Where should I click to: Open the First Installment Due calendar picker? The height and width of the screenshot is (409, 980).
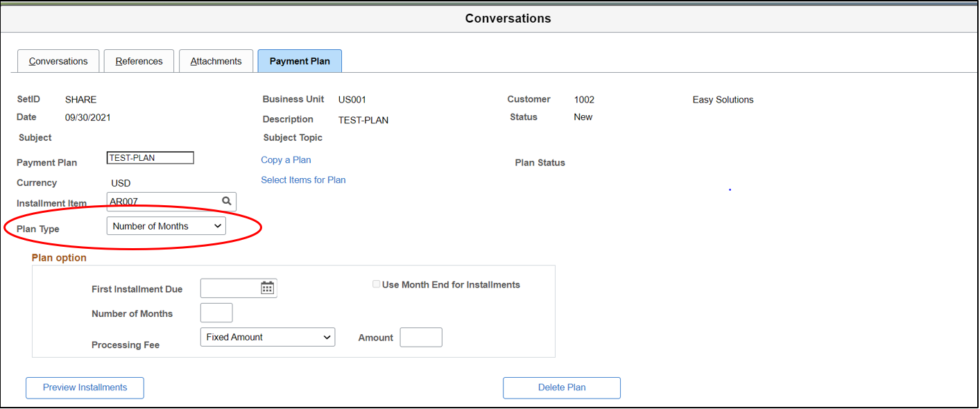267,288
